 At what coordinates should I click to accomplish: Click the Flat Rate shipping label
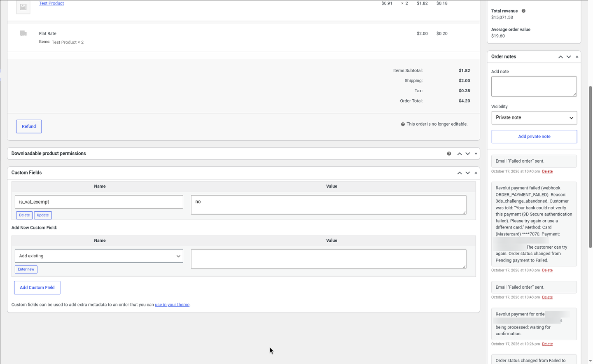click(48, 34)
